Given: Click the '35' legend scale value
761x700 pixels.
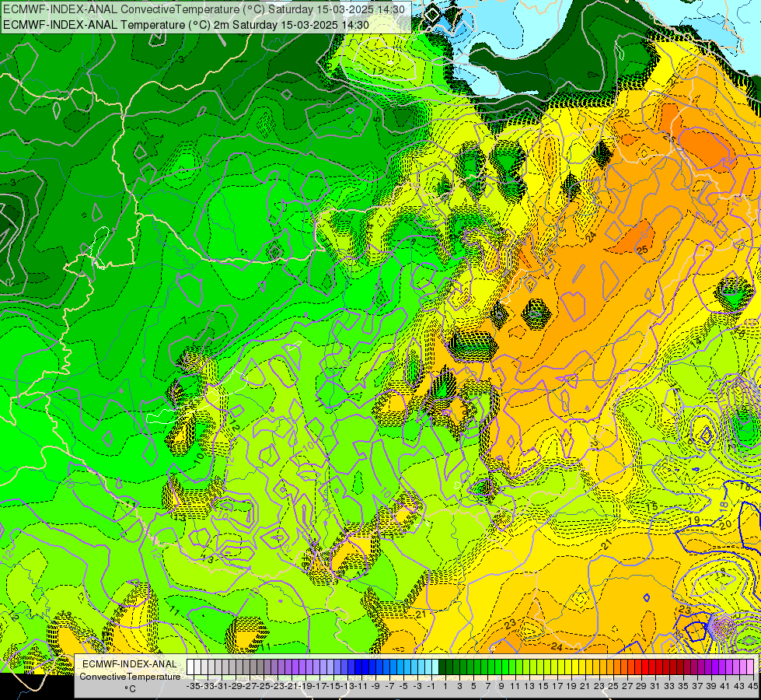Looking at the screenshot, I should (683, 687).
